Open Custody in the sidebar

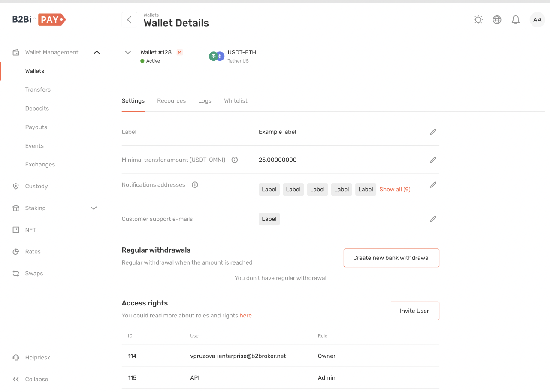pos(36,186)
